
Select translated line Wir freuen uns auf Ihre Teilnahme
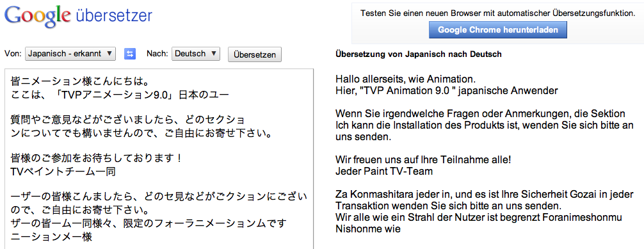click(423, 159)
